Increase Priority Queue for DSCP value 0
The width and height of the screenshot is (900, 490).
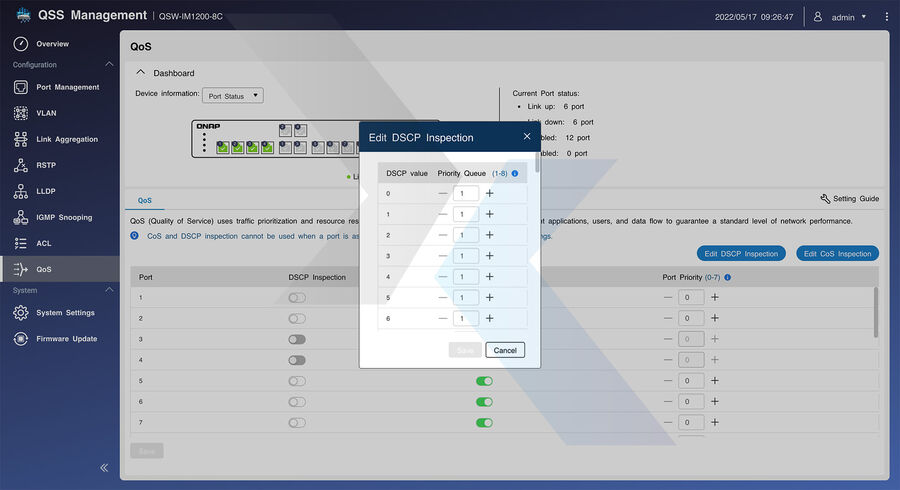click(x=490, y=193)
